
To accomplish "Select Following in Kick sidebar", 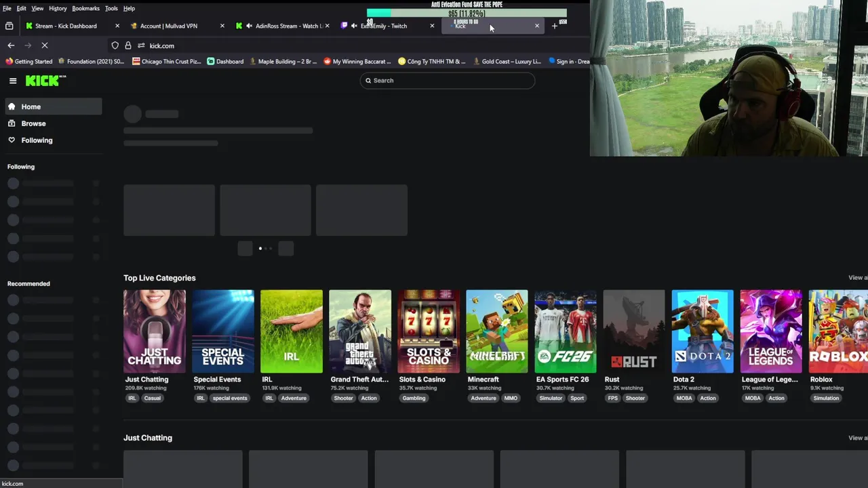I will pyautogui.click(x=54, y=140).
